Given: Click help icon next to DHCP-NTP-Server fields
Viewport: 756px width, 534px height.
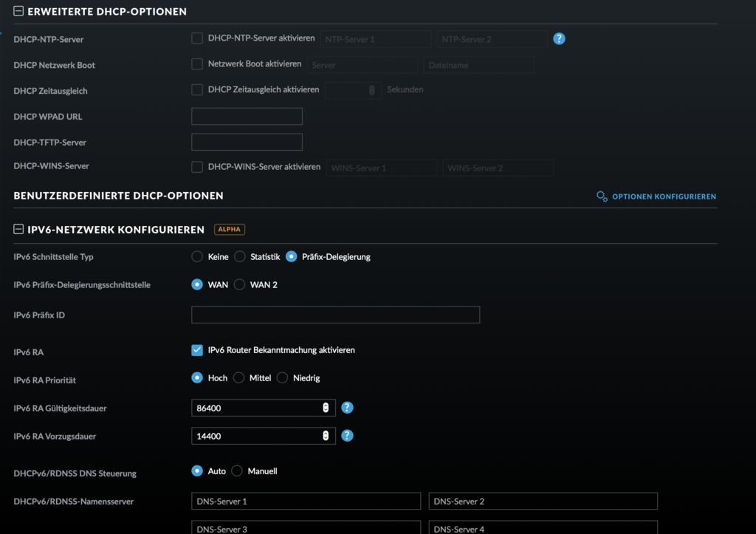Looking at the screenshot, I should [x=559, y=38].
